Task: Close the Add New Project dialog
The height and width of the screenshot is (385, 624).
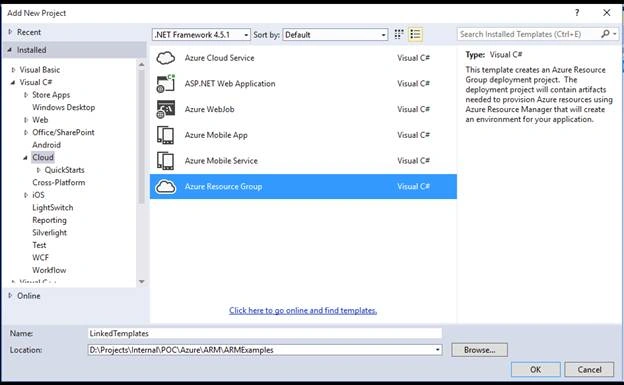Action: [606, 13]
